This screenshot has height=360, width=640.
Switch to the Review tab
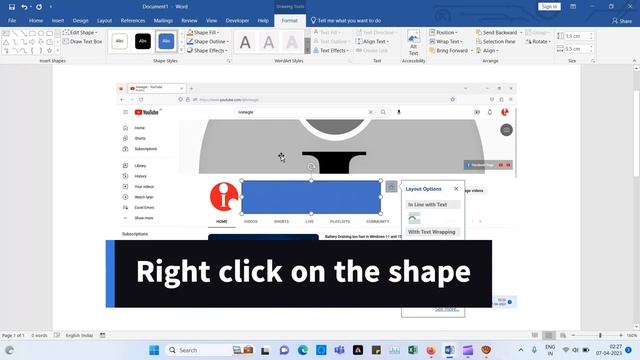(189, 20)
